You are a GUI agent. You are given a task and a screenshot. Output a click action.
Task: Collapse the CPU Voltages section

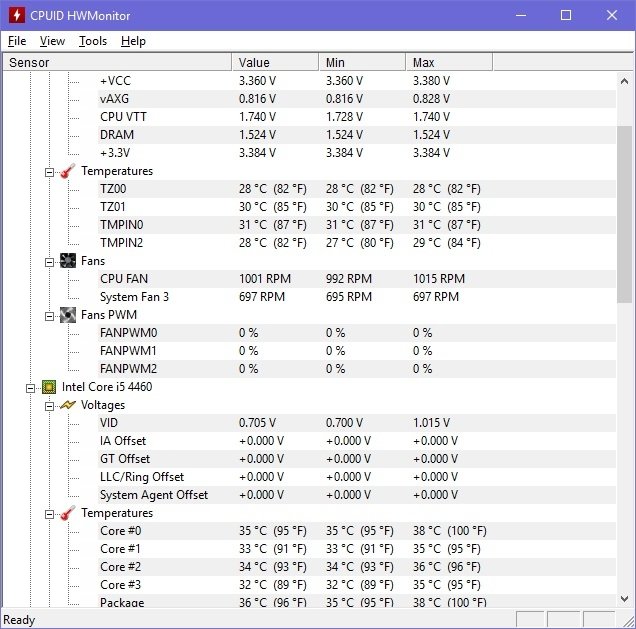[49, 405]
